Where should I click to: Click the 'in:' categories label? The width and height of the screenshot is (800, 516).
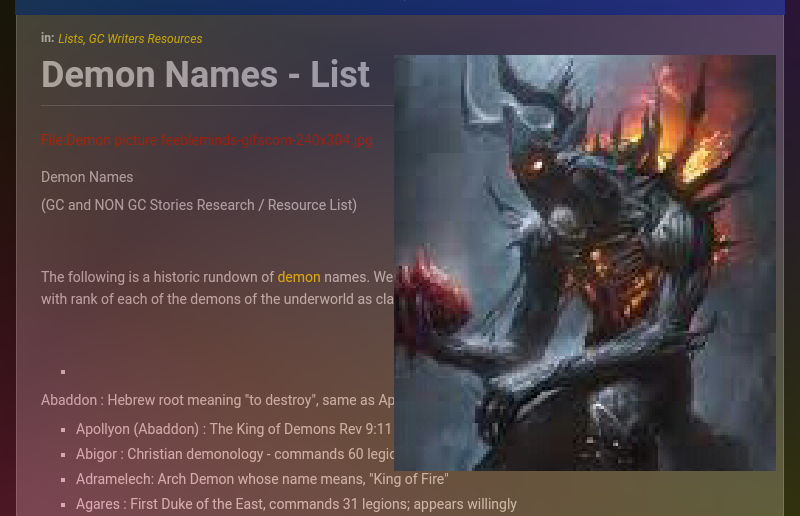(x=47, y=38)
